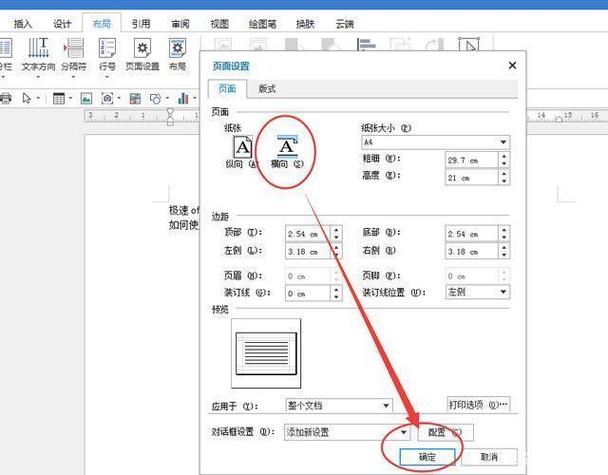Screen dimensions: 608x475
Task: Expand the 文字方向 dropdown arrow
Action: tap(38, 77)
